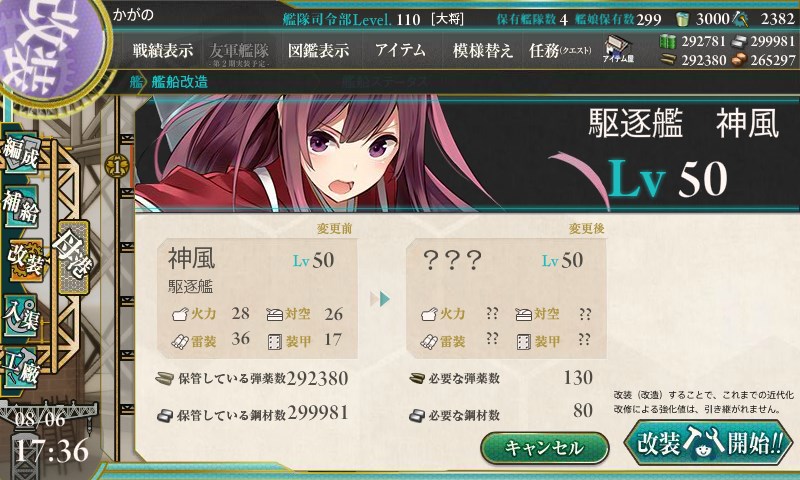
Task: Open 模様替え furniture menu
Action: [x=482, y=50]
